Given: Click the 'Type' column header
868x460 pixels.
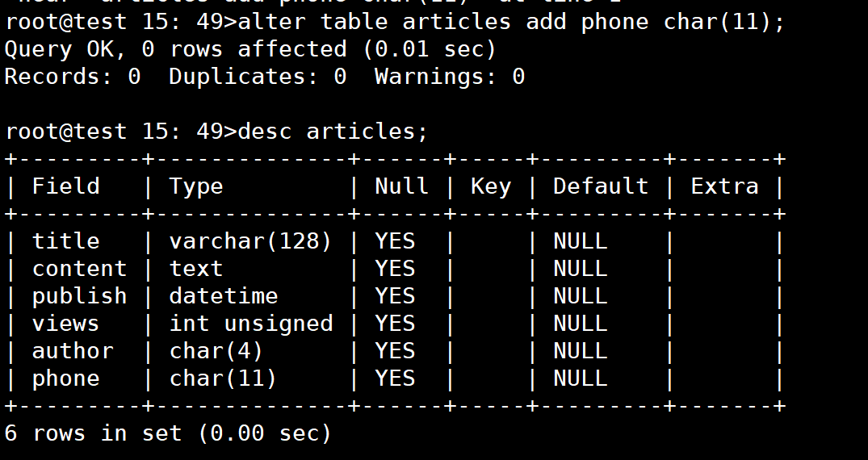Looking at the screenshot, I should tap(196, 187).
